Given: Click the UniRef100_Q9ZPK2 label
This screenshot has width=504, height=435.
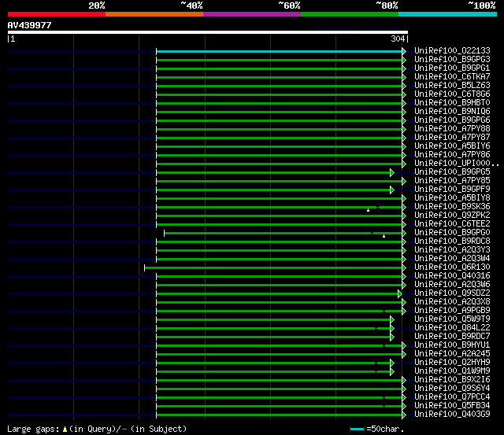Looking at the screenshot, I should pos(452,216).
